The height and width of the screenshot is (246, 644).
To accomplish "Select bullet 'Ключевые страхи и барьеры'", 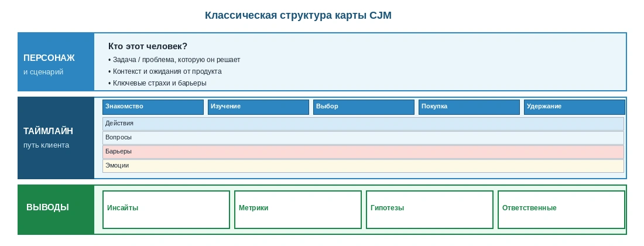I will (x=157, y=83).
